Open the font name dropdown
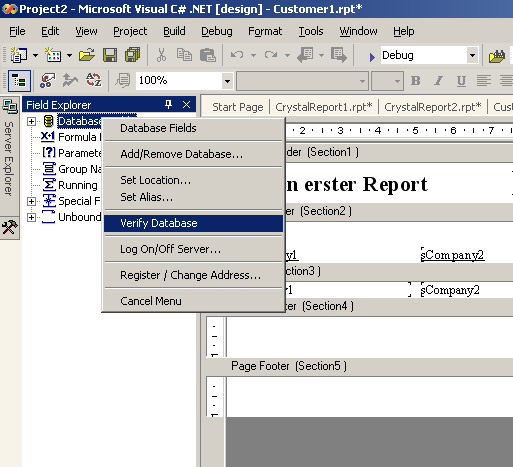The height and width of the screenshot is (467, 513). pos(362,81)
